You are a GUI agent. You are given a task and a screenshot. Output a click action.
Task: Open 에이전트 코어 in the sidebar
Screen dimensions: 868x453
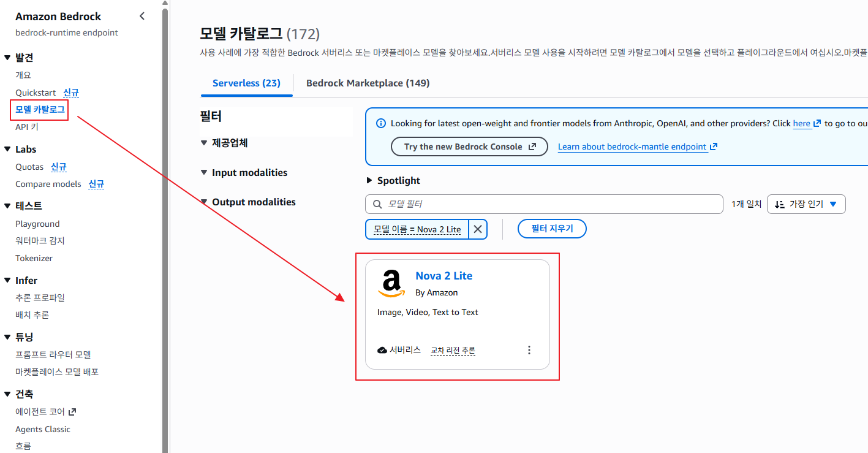pos(40,412)
